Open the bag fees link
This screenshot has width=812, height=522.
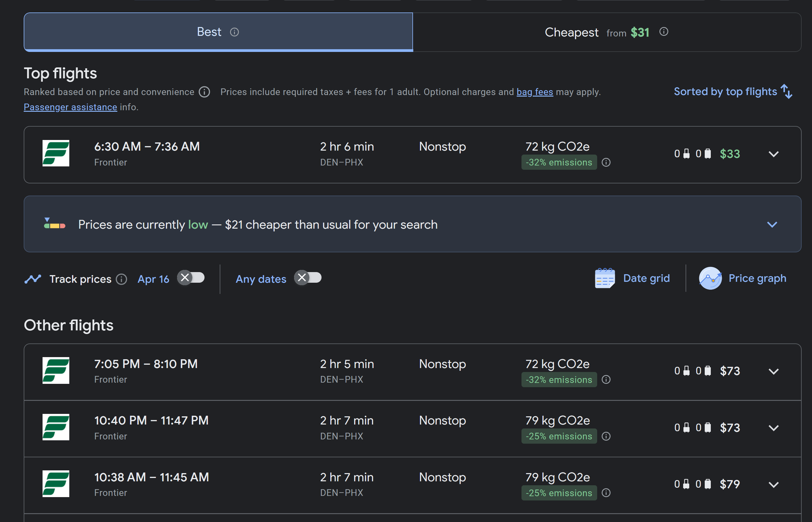[x=535, y=92]
